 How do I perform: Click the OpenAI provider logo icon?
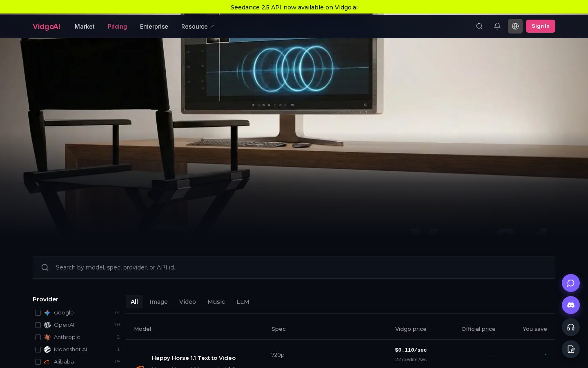(47, 325)
